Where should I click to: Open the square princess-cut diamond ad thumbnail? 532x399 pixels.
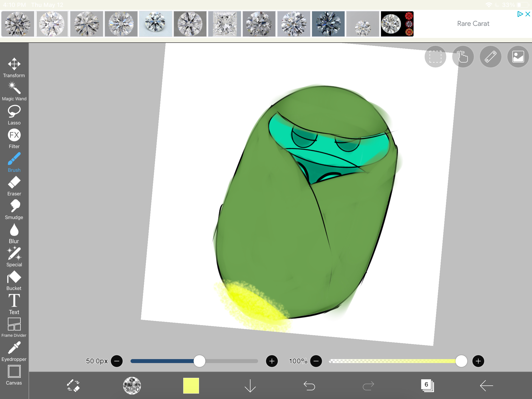pos(225,24)
